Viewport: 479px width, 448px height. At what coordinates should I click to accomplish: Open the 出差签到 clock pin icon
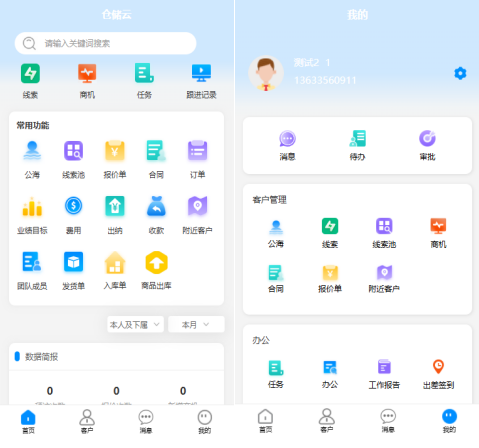[x=438, y=367]
